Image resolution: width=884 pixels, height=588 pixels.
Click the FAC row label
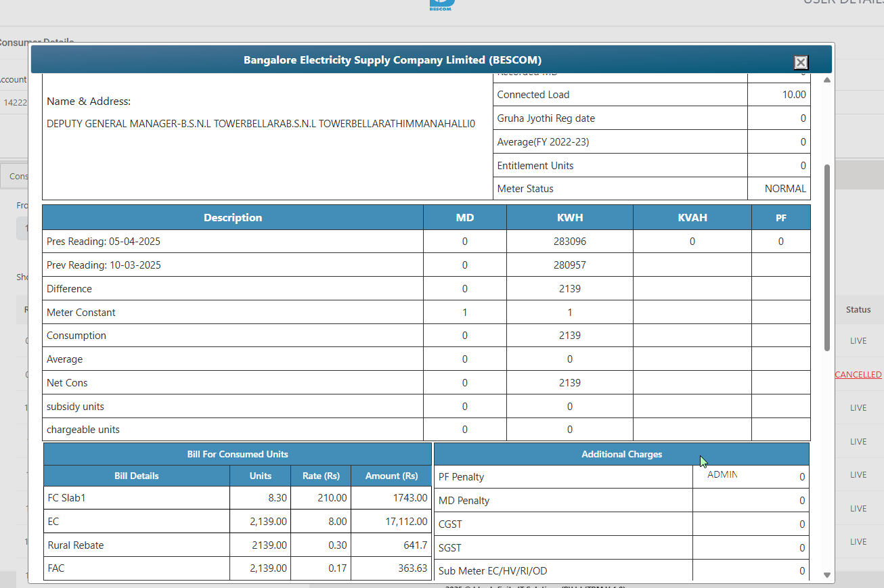click(56, 568)
